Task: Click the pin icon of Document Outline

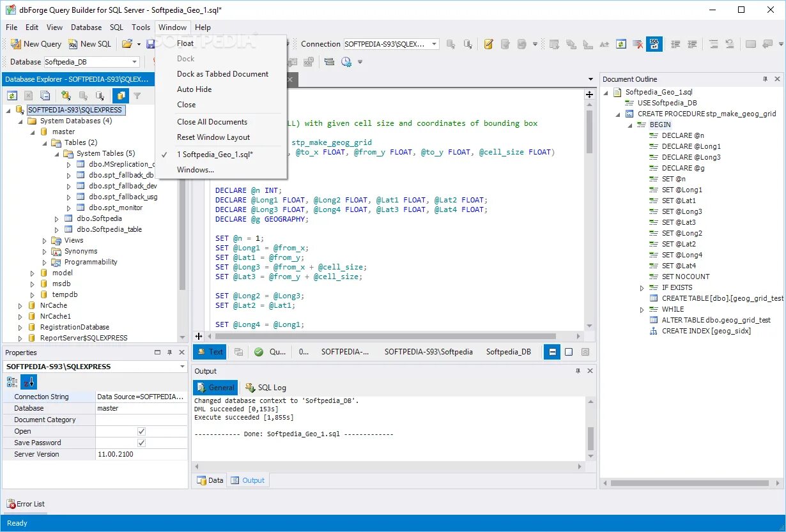Action: pyautogui.click(x=766, y=79)
